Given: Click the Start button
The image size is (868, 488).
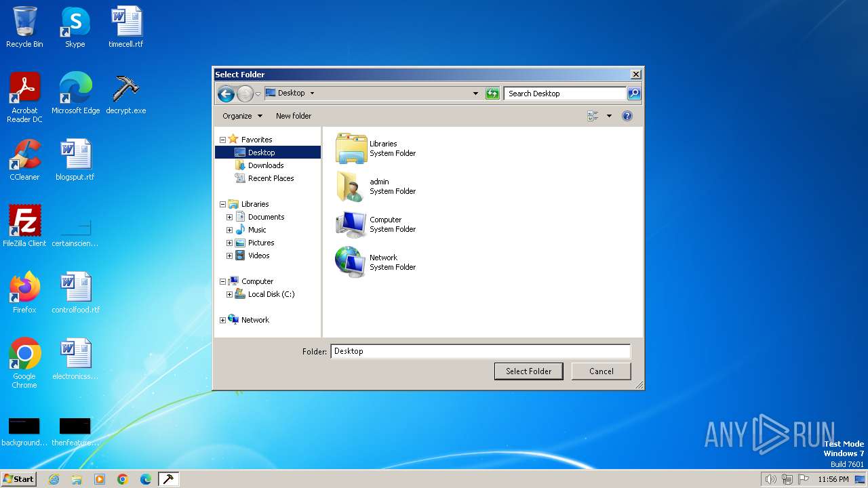Looking at the screenshot, I should [x=19, y=479].
